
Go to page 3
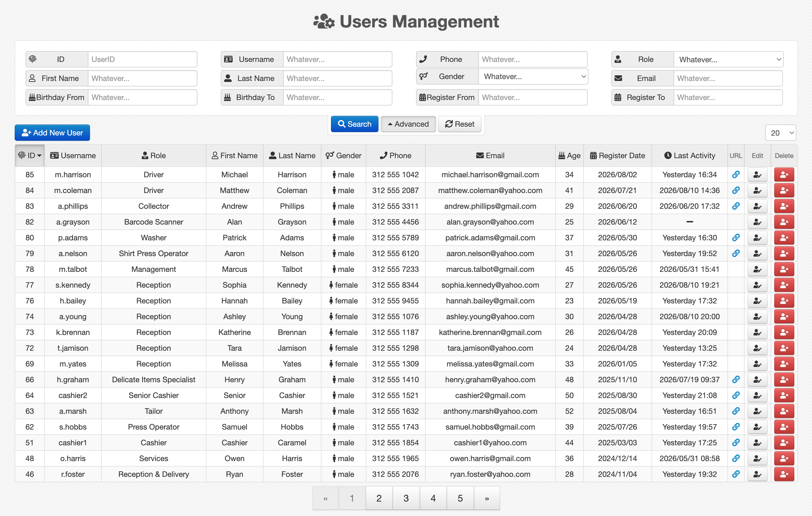pos(406,498)
